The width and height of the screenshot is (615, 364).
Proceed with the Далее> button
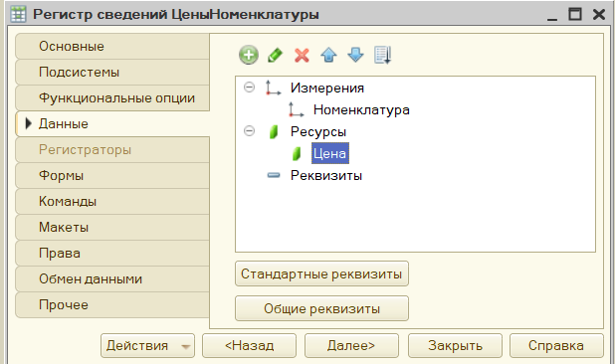coord(351,345)
